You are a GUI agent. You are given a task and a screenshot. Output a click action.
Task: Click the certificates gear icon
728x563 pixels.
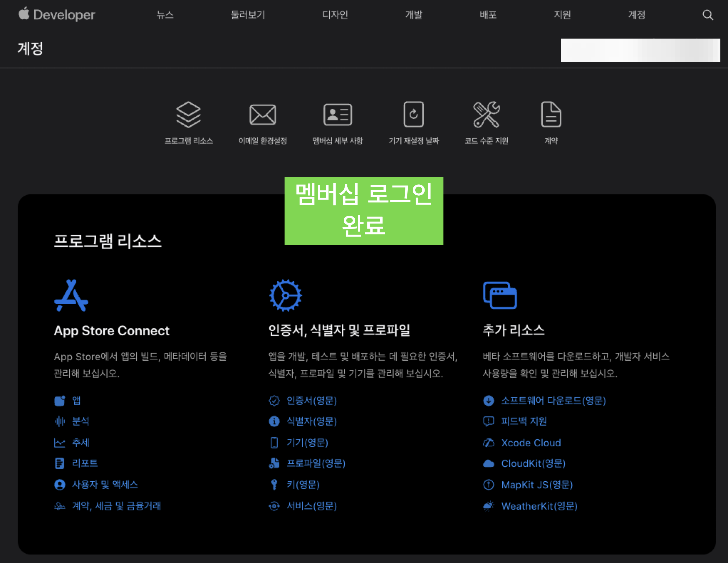click(x=285, y=296)
